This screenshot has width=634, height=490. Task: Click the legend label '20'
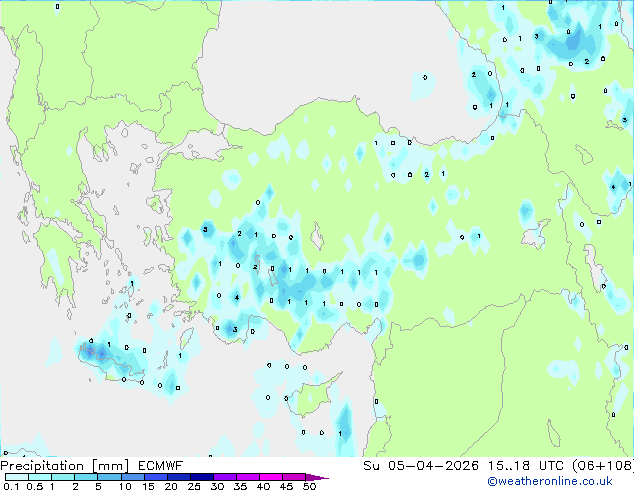171,486
